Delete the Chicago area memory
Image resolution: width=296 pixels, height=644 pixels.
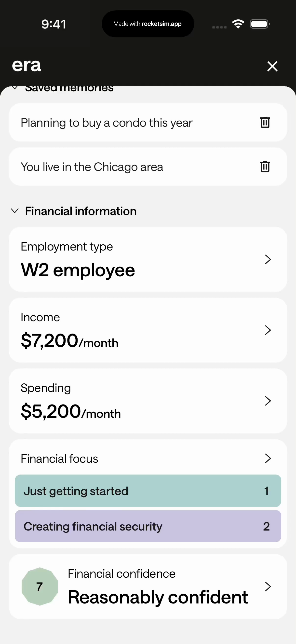(x=265, y=167)
